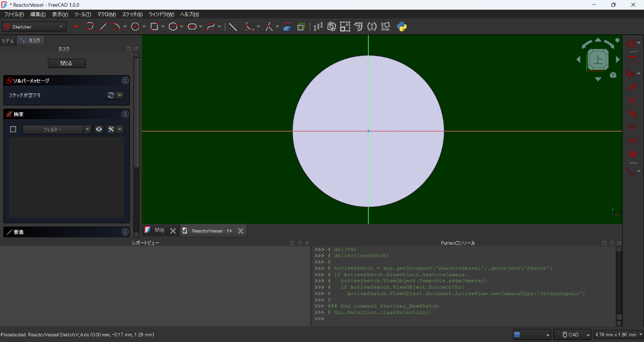644x342 pixels.
Task: Click the Python logo toolbar icon
Action: (x=402, y=27)
